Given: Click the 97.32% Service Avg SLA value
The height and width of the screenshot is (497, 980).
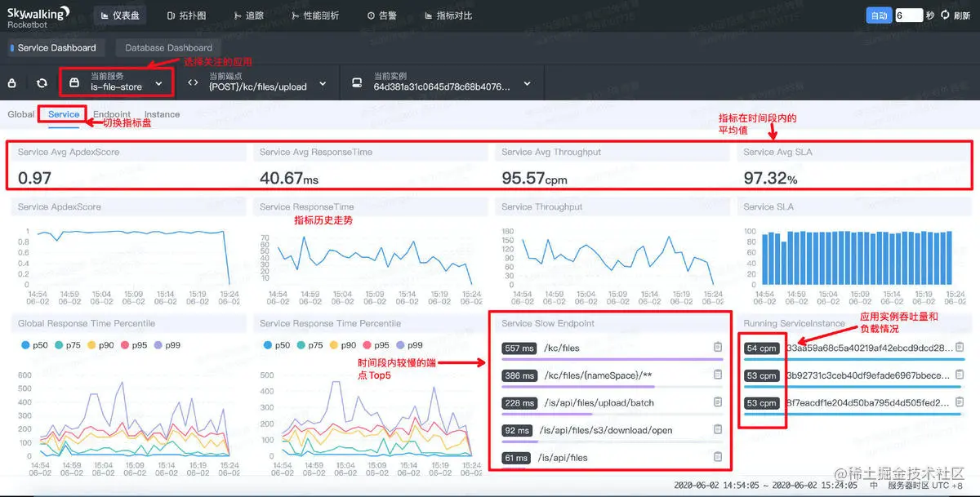Looking at the screenshot, I should point(770,178).
